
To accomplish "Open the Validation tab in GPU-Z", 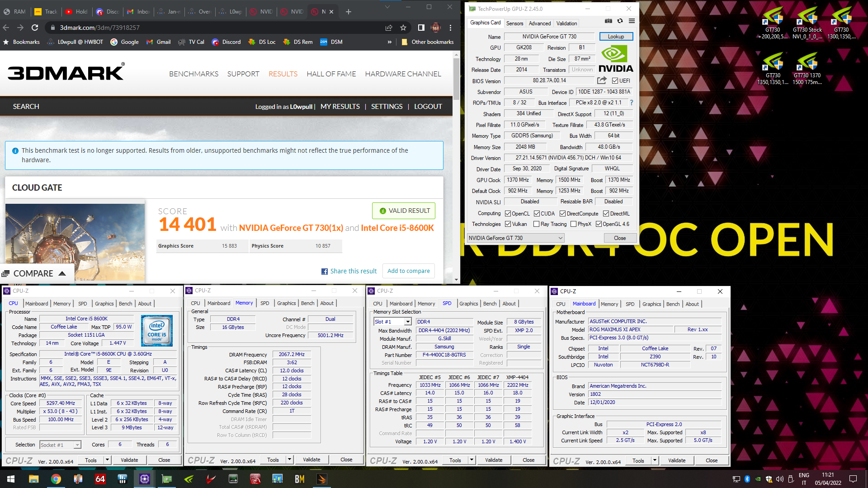I will pyautogui.click(x=566, y=23).
